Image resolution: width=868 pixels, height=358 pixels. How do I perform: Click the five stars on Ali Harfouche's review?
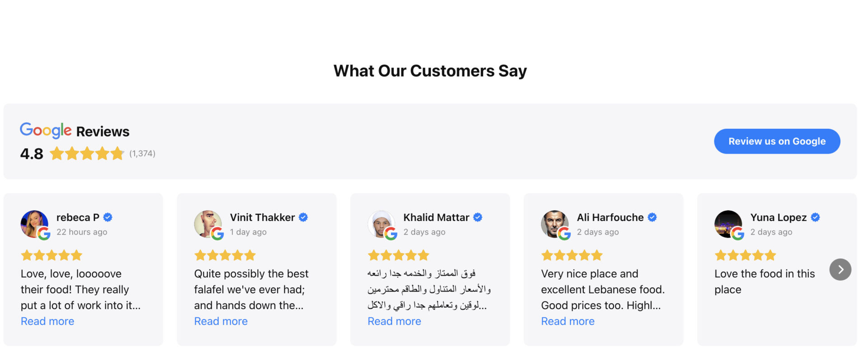click(x=572, y=255)
